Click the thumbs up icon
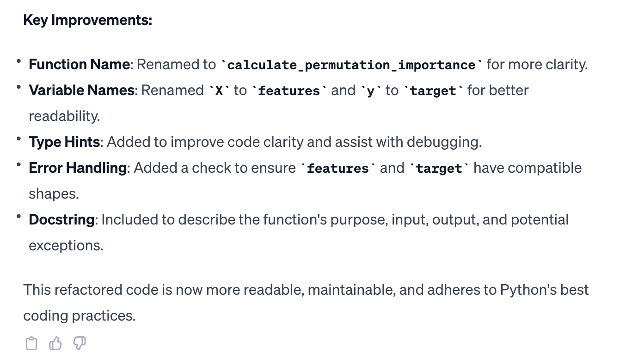 pyautogui.click(x=55, y=344)
